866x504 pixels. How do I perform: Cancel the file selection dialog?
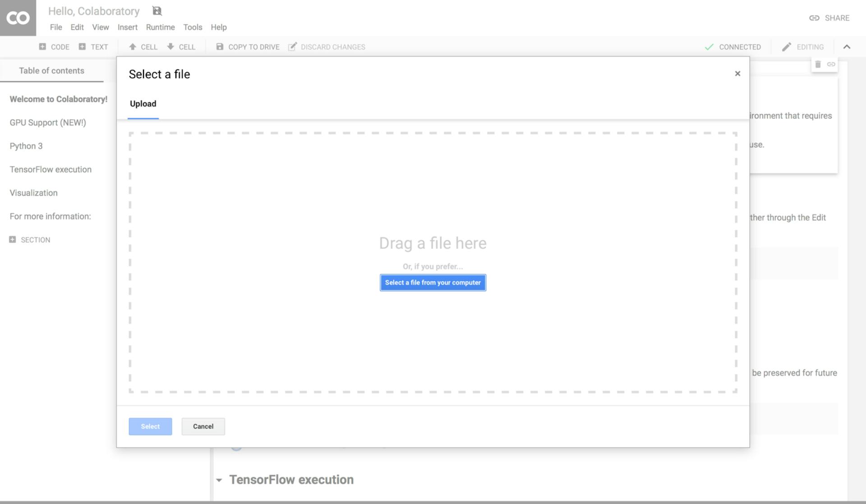pyautogui.click(x=203, y=426)
